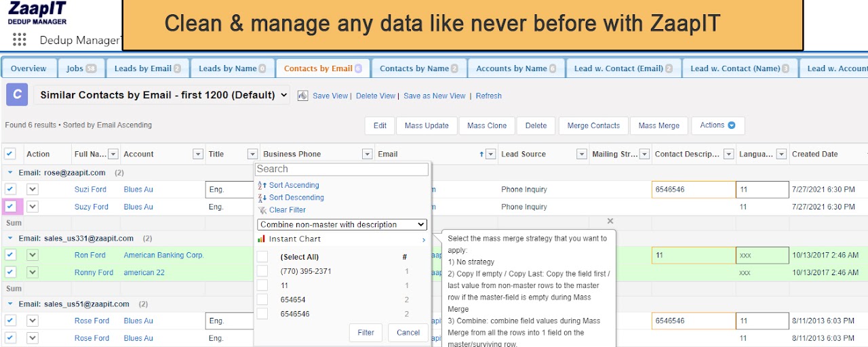This screenshot has width=868, height=347.
Task: Collapse the rose@zaapit.com email group
Action: pos(10,173)
